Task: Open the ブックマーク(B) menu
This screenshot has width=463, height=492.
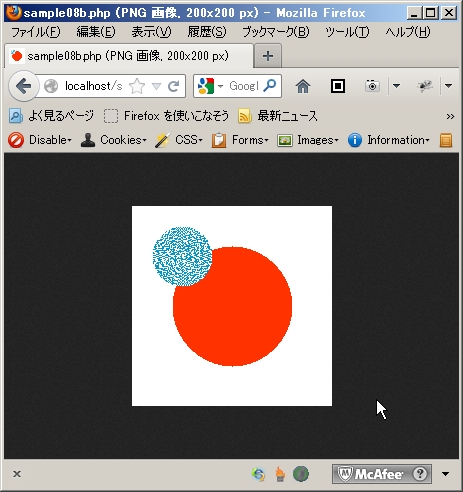Action: pos(276,32)
